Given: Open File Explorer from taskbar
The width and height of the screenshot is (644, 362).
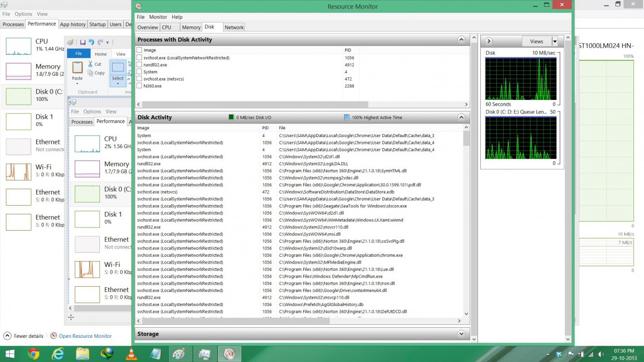Looking at the screenshot, I should pos(83,354).
